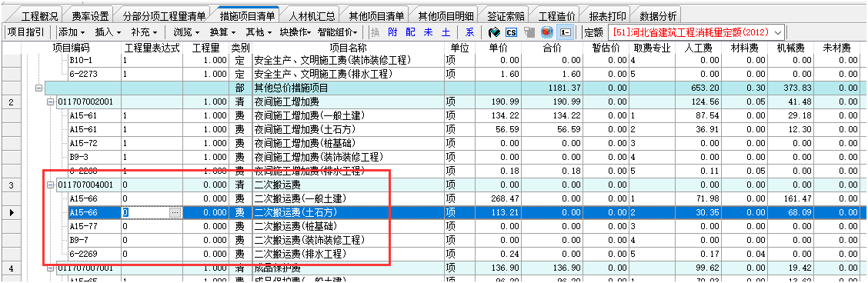Click the red globe toolbar icon

coord(547,32)
